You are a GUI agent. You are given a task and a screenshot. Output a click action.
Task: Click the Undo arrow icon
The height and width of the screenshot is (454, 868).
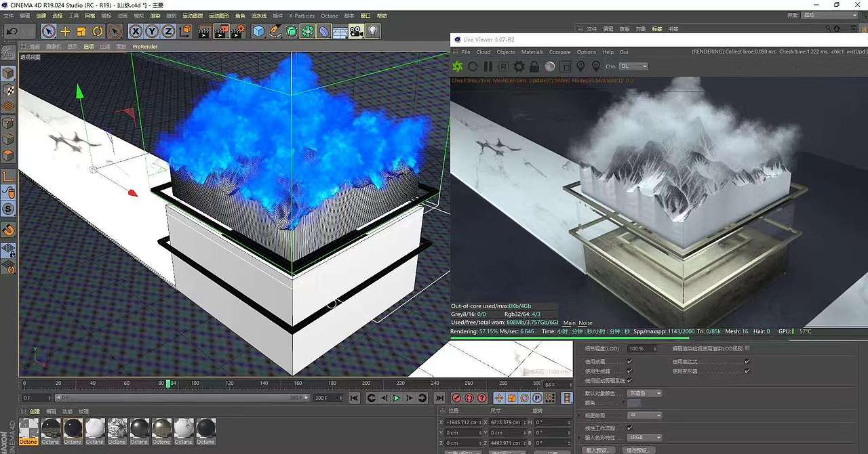pos(12,31)
